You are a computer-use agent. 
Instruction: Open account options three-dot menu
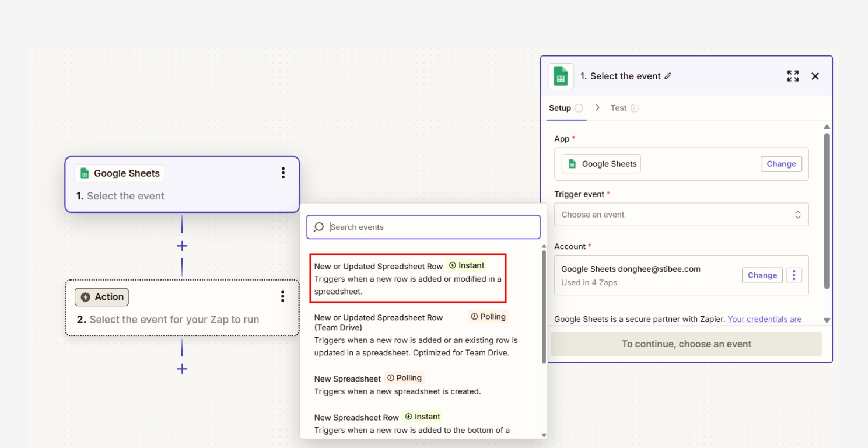[x=794, y=275]
